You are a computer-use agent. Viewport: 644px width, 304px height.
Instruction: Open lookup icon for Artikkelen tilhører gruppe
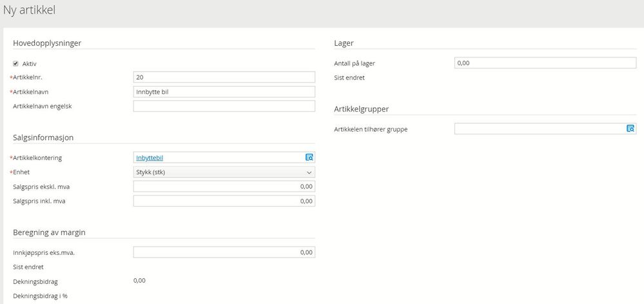pyautogui.click(x=630, y=129)
